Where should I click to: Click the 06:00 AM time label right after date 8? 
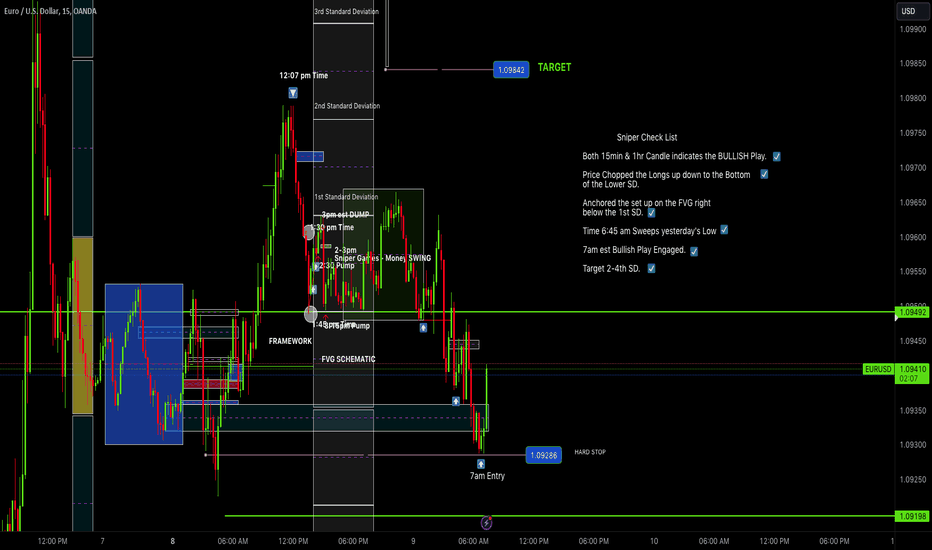click(233, 541)
